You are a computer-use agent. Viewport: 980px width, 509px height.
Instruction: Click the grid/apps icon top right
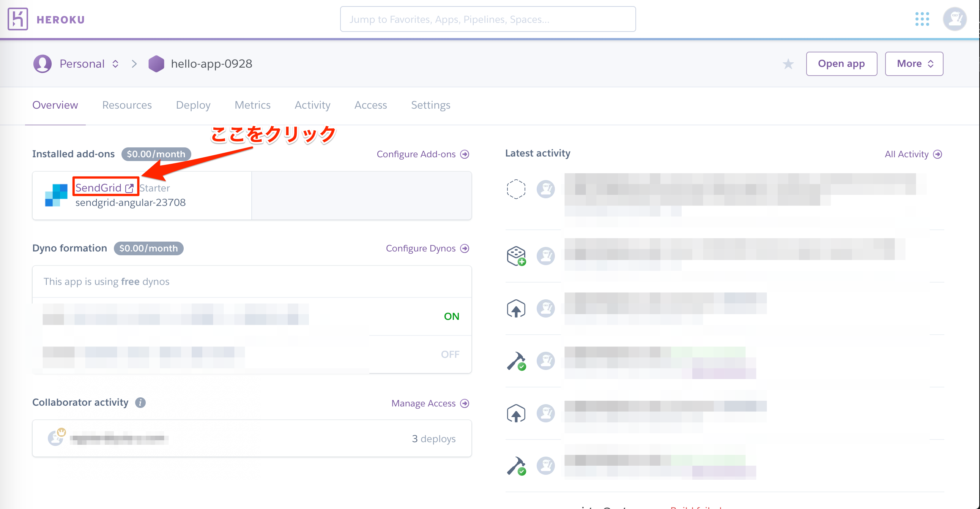point(922,18)
